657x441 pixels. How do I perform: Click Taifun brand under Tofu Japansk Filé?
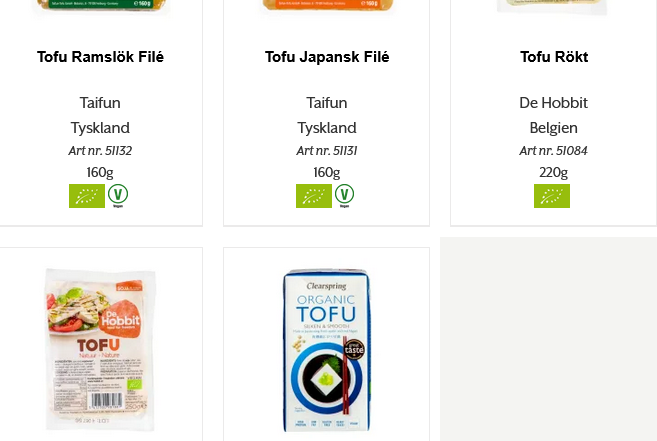tap(327, 103)
